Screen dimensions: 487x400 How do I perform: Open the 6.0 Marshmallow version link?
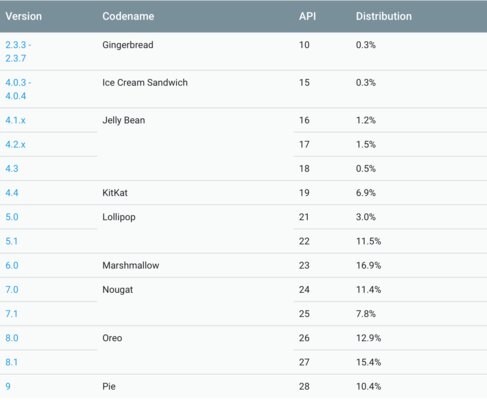[12, 266]
